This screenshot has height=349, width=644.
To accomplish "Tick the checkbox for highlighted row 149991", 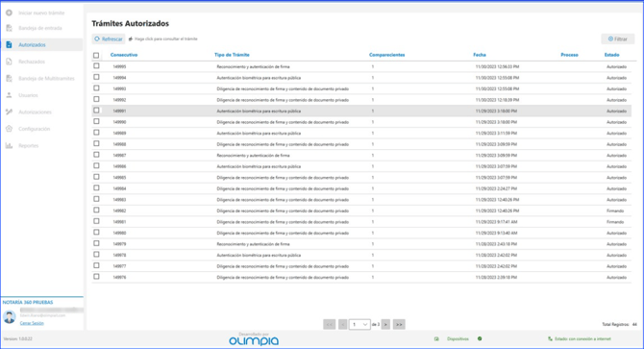I will [96, 110].
